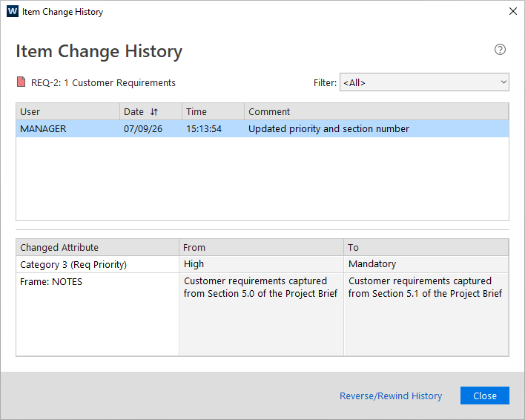Viewport: 525px width, 420px height.
Task: Click the 'High' From value
Action: pyautogui.click(x=262, y=264)
